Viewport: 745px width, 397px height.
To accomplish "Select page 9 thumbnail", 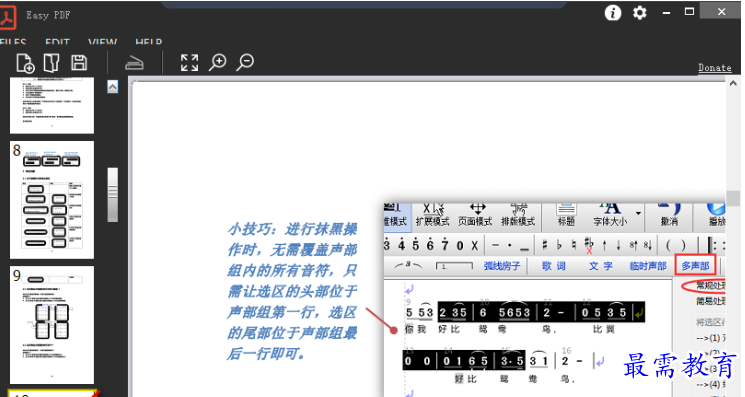I will point(52,325).
